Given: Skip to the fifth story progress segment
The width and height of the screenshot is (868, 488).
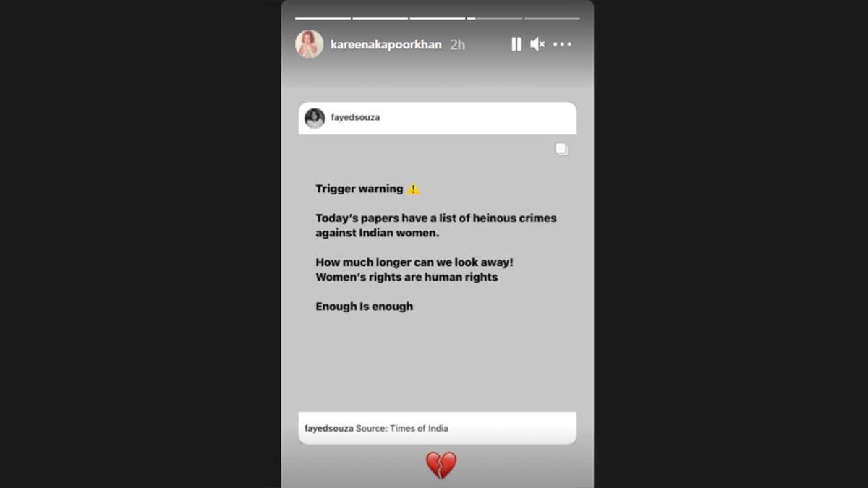Looking at the screenshot, I should click(x=552, y=18).
